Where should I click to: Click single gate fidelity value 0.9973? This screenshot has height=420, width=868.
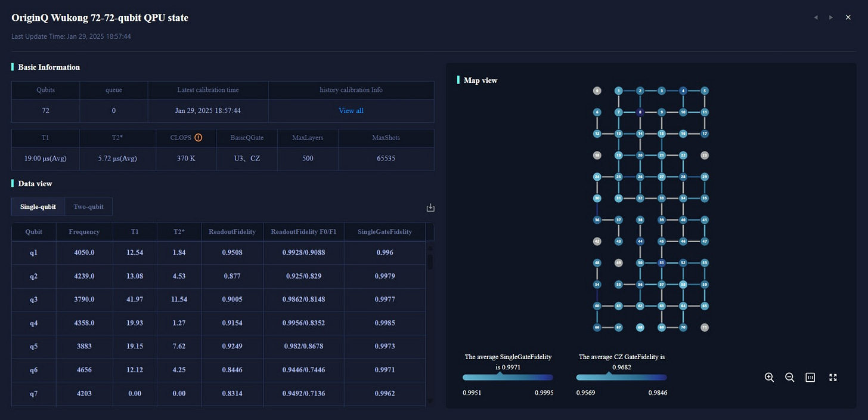385,347
